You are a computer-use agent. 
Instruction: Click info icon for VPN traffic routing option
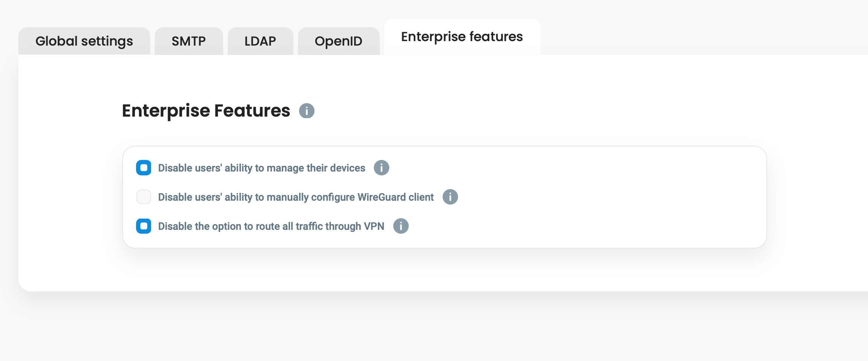point(400,226)
